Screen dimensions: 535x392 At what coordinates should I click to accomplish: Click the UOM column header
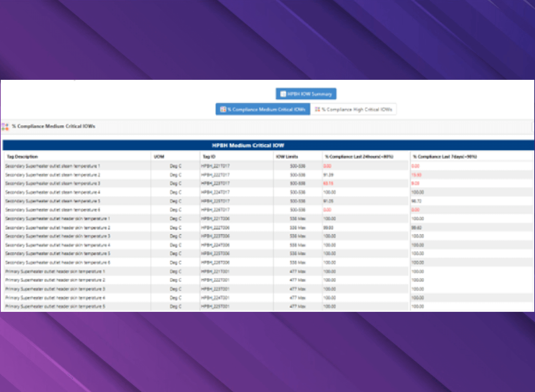[x=159, y=157]
